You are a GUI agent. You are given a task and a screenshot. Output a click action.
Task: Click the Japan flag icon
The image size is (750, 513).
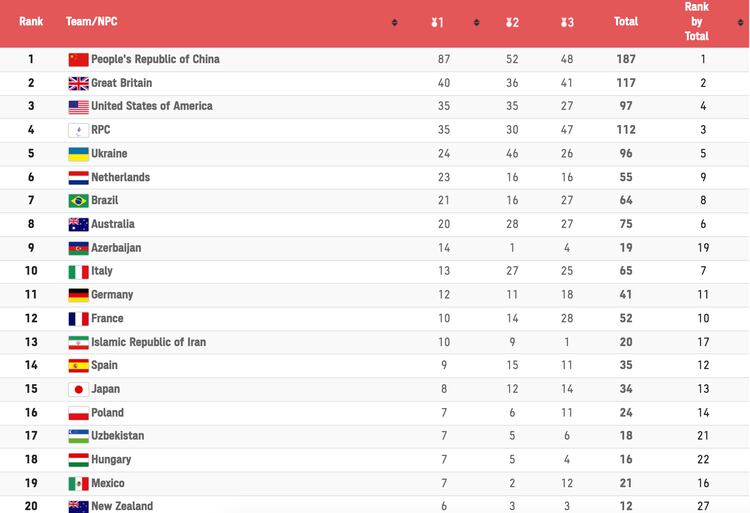point(78,390)
